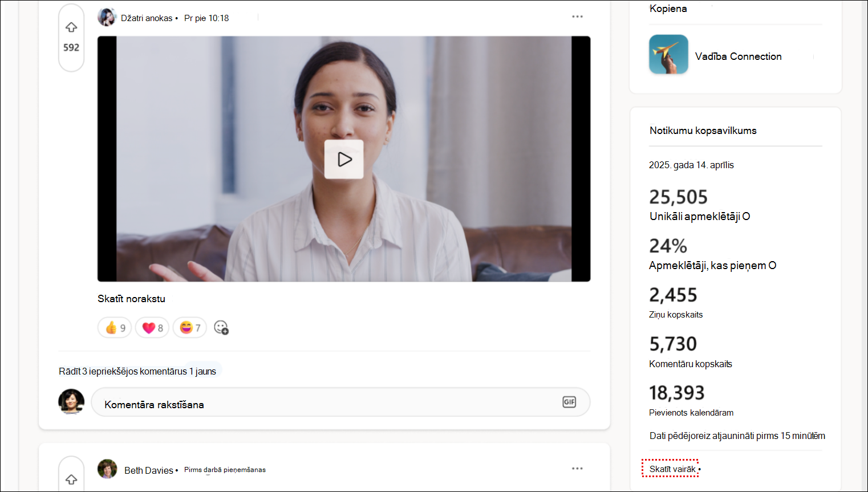Click the 592 vote count
Screen dimensions: 868x492
[x=71, y=48]
